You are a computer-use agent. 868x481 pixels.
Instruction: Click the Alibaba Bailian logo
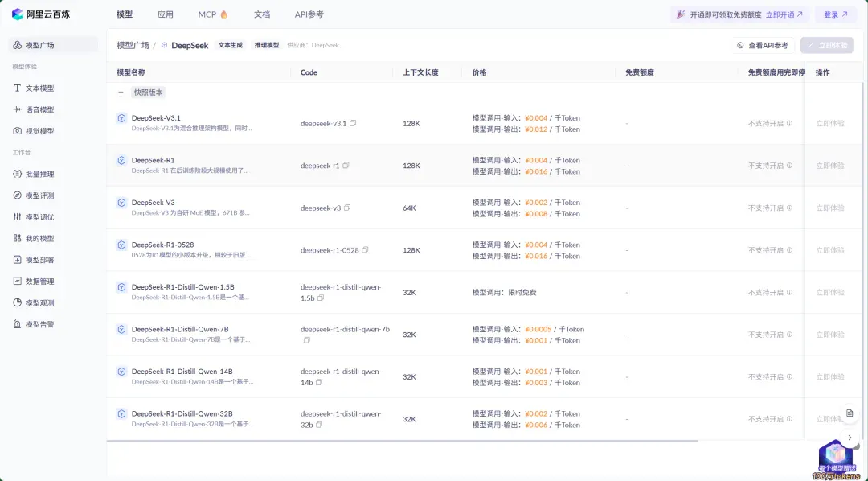pos(41,14)
